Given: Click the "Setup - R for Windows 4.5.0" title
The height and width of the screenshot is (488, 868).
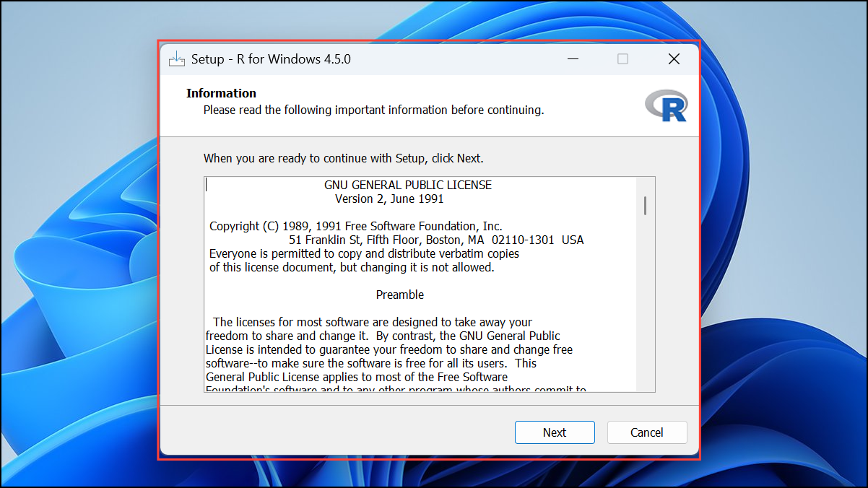Looking at the screenshot, I should [271, 59].
